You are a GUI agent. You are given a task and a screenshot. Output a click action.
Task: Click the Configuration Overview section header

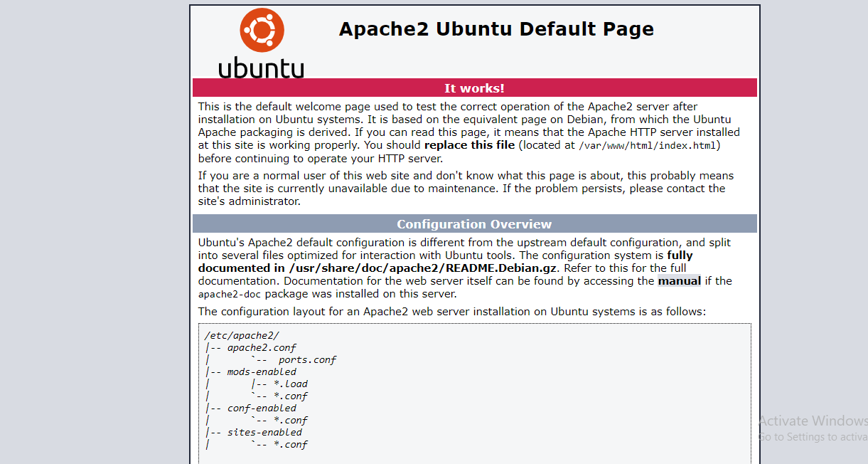coord(474,224)
